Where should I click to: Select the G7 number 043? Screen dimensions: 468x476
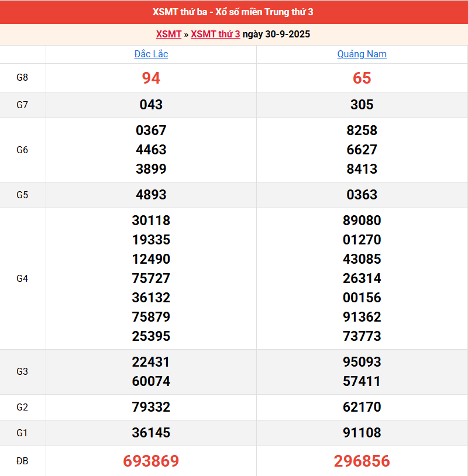(151, 105)
